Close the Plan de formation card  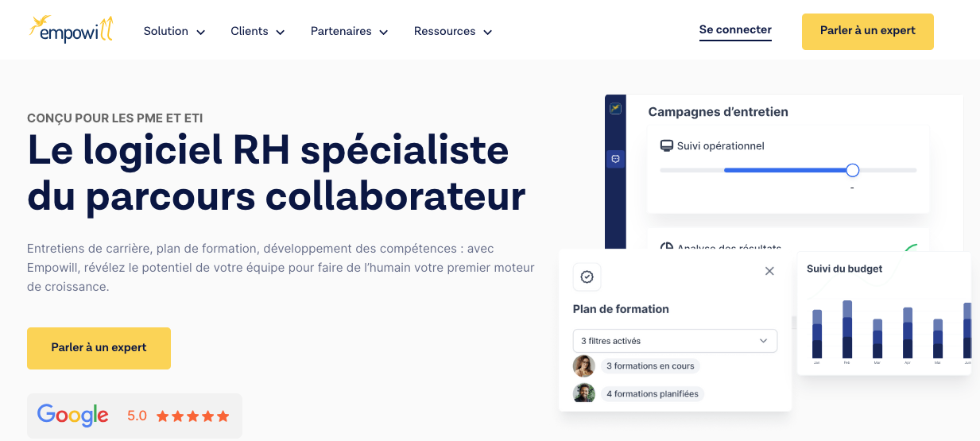pyautogui.click(x=769, y=271)
